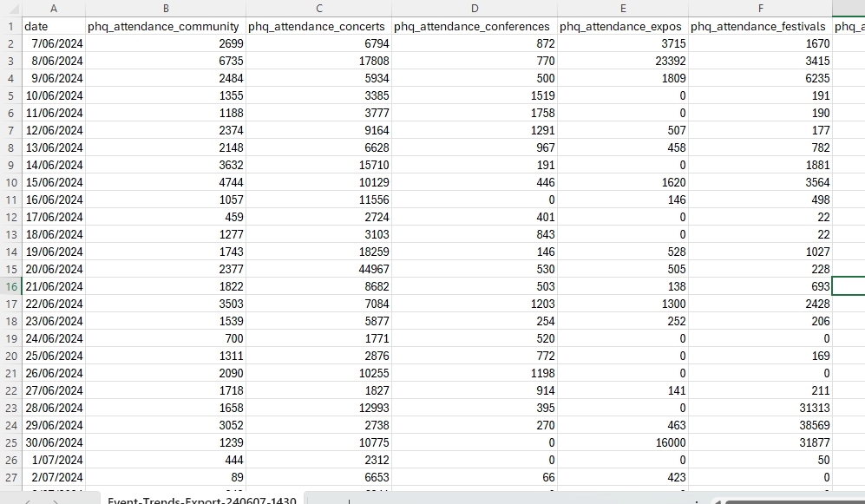This screenshot has width=865, height=504.
Task: Select column E by clicking its header
Action: 623,9
